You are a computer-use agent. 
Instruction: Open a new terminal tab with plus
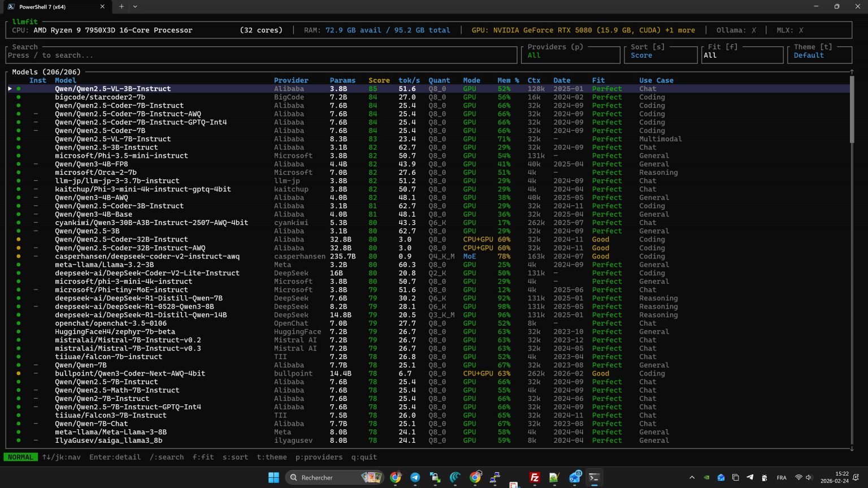[121, 7]
